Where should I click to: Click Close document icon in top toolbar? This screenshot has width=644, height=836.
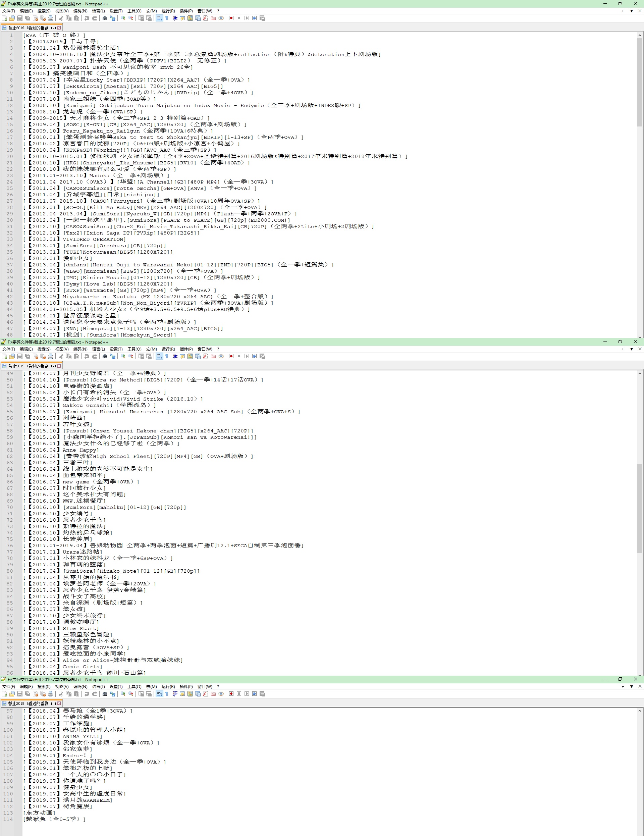(x=35, y=18)
